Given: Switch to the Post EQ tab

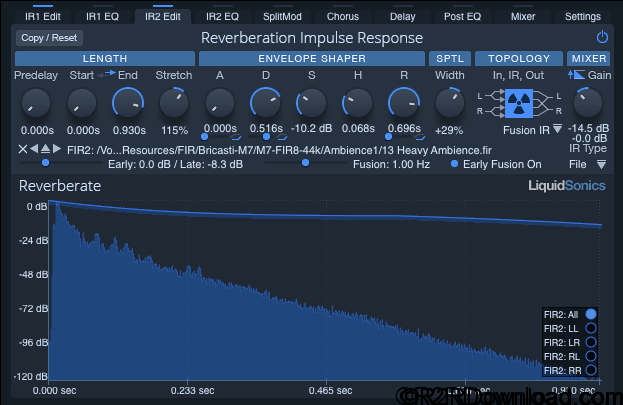Looking at the screenshot, I should click(462, 16).
